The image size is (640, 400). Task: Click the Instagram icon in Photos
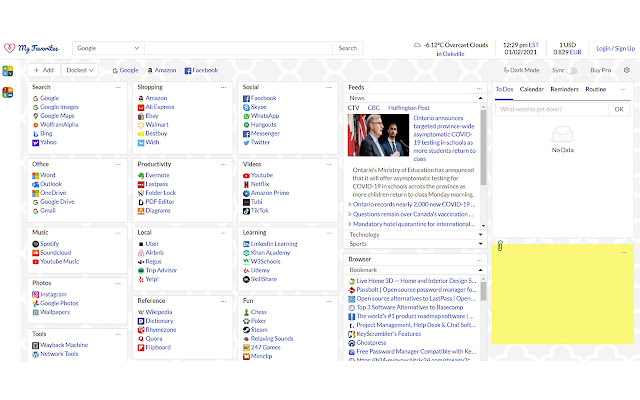pyautogui.click(x=36, y=295)
